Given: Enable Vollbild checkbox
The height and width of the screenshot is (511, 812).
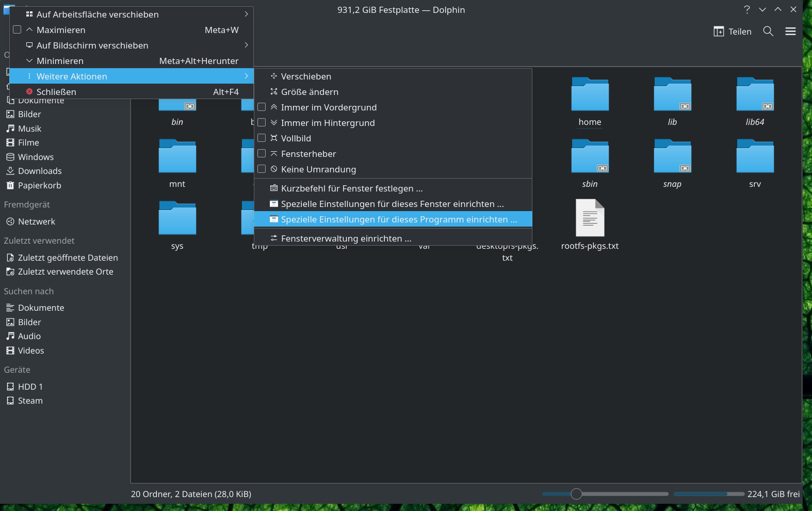Looking at the screenshot, I should pos(262,138).
